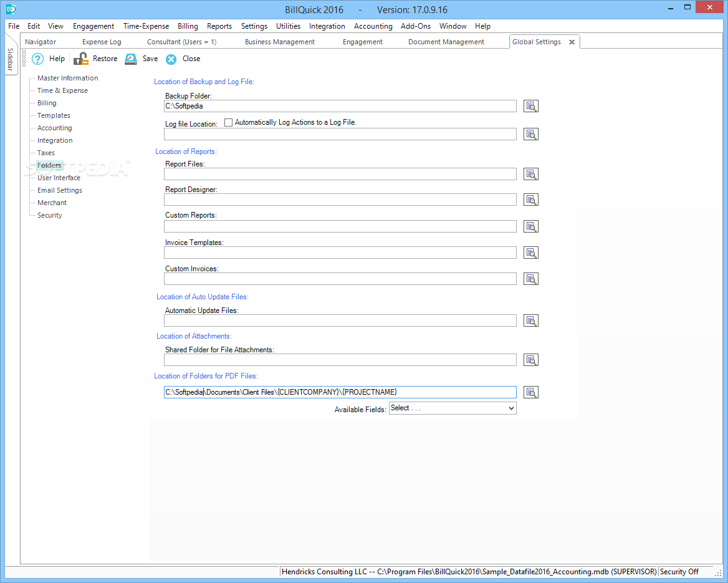Image resolution: width=728 pixels, height=583 pixels.
Task: Browse for the Report Files folder
Action: point(530,174)
